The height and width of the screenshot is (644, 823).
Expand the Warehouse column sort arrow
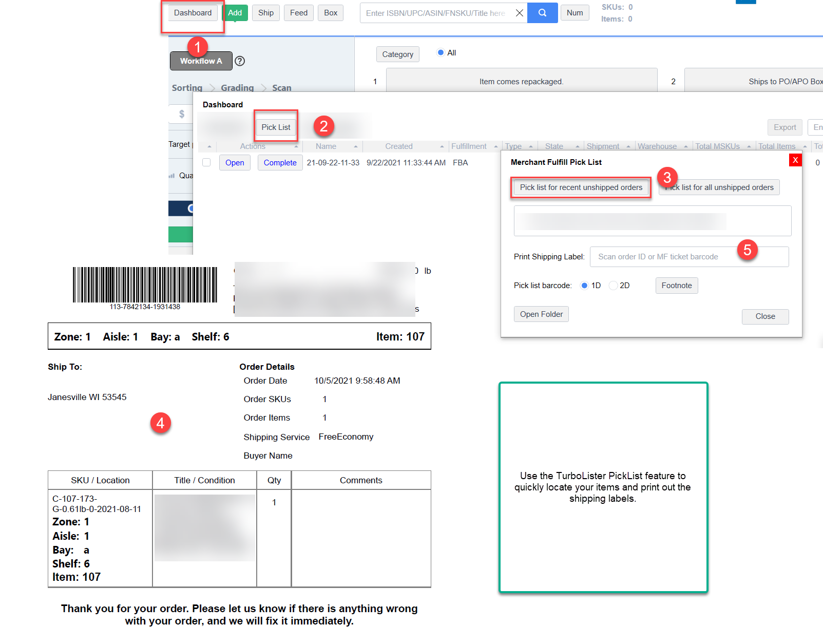(x=686, y=147)
